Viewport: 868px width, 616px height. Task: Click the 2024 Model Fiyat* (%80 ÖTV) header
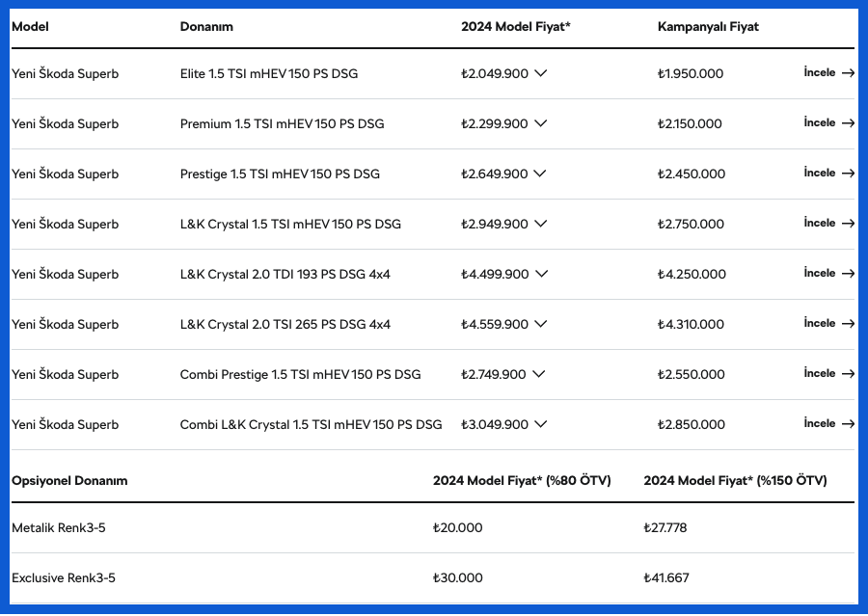[522, 480]
